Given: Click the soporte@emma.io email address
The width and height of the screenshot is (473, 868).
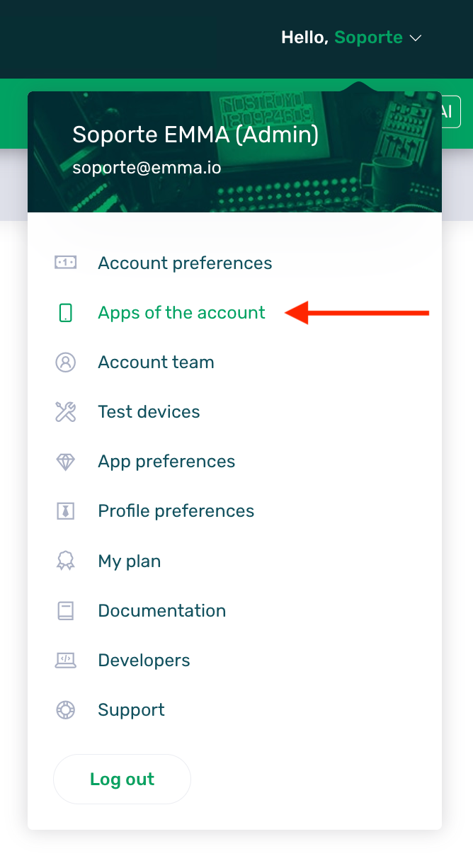Looking at the screenshot, I should tap(147, 168).
